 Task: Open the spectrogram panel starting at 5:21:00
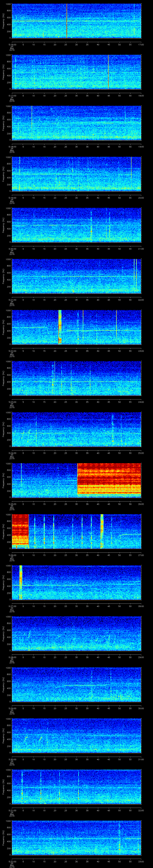point(77,276)
